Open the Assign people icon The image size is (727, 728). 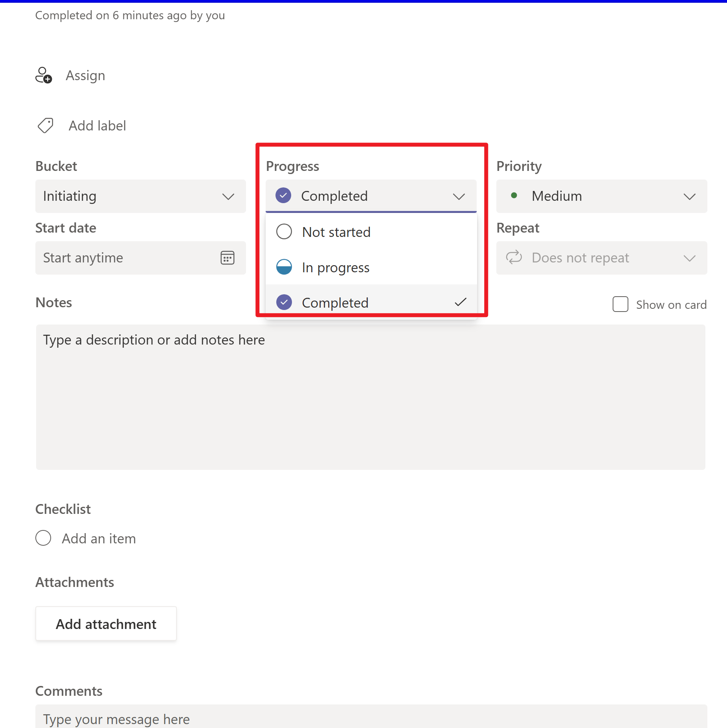click(43, 75)
